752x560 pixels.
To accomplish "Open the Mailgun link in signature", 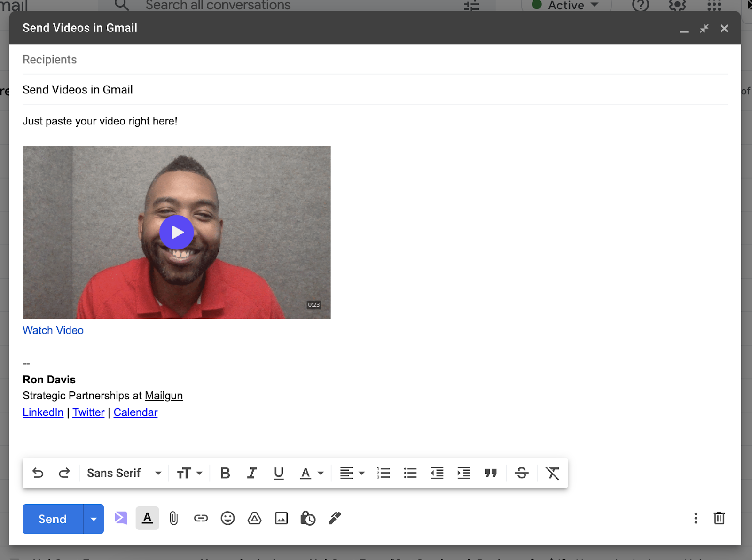I will pyautogui.click(x=164, y=396).
